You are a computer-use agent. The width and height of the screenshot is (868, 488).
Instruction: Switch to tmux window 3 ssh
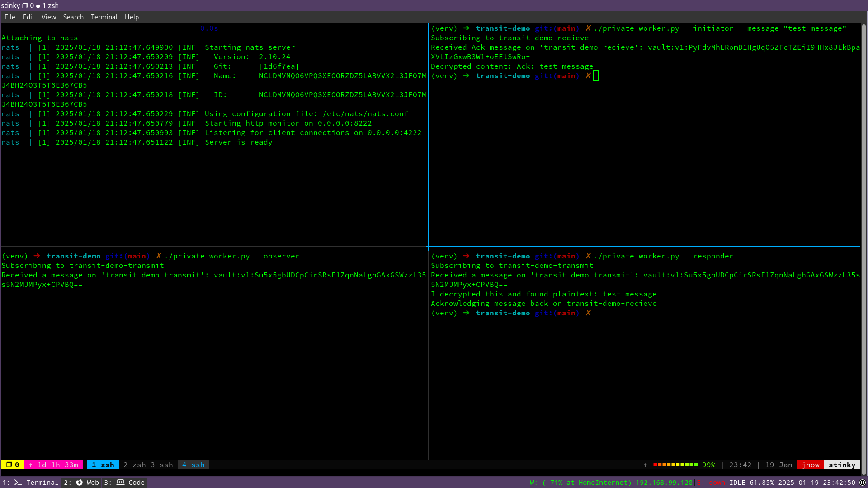[x=161, y=465]
